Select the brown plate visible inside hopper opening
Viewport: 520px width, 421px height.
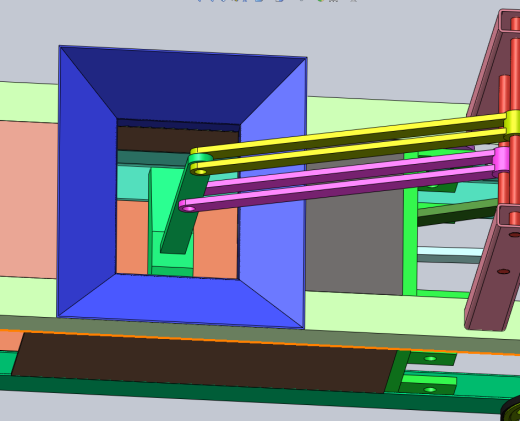pyautogui.click(x=177, y=140)
